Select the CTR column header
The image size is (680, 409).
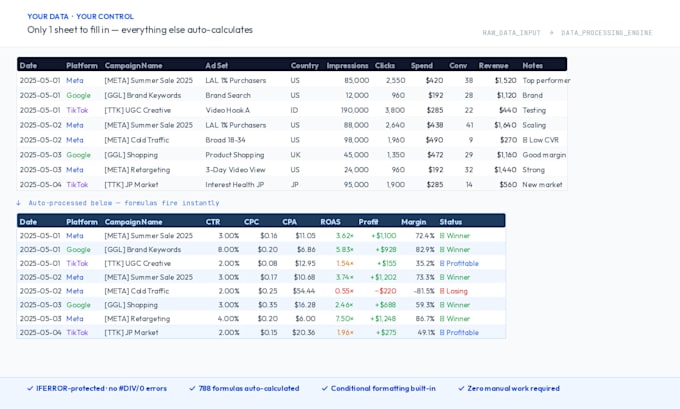213,222
